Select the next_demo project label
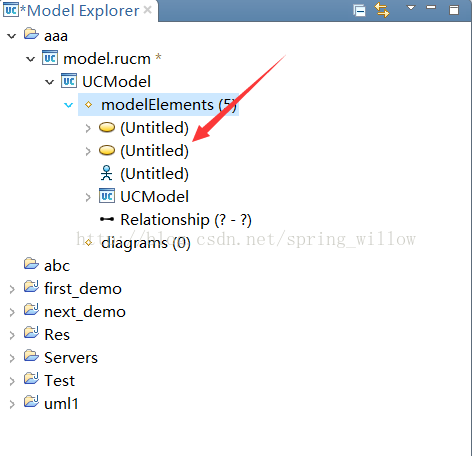The width and height of the screenshot is (472, 456). tap(85, 312)
